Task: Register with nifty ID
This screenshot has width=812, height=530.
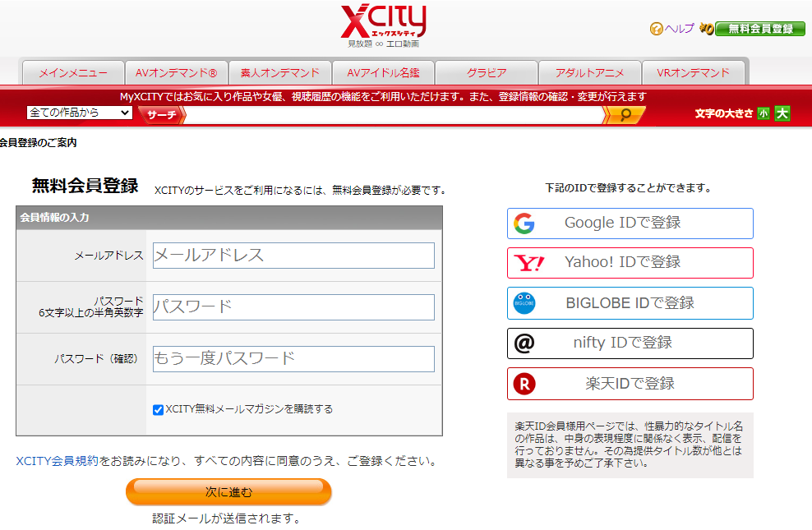Action: click(630, 343)
